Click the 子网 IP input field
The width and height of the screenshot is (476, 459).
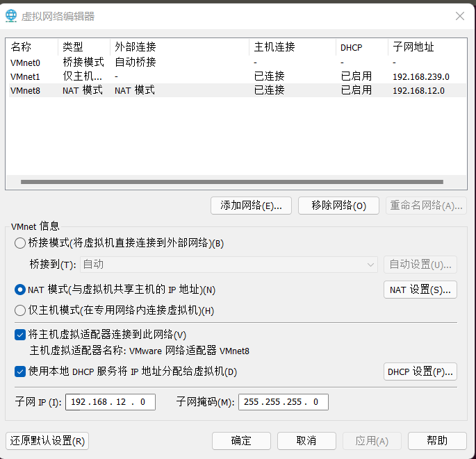pos(110,402)
